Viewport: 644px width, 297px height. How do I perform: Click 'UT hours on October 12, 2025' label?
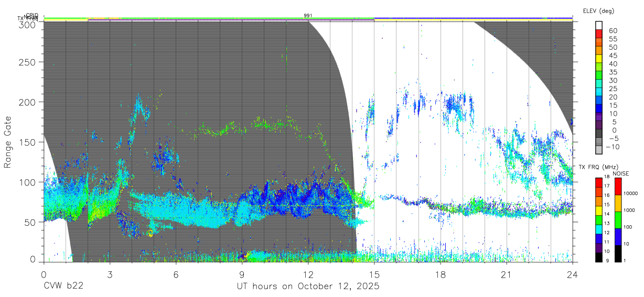(x=307, y=287)
